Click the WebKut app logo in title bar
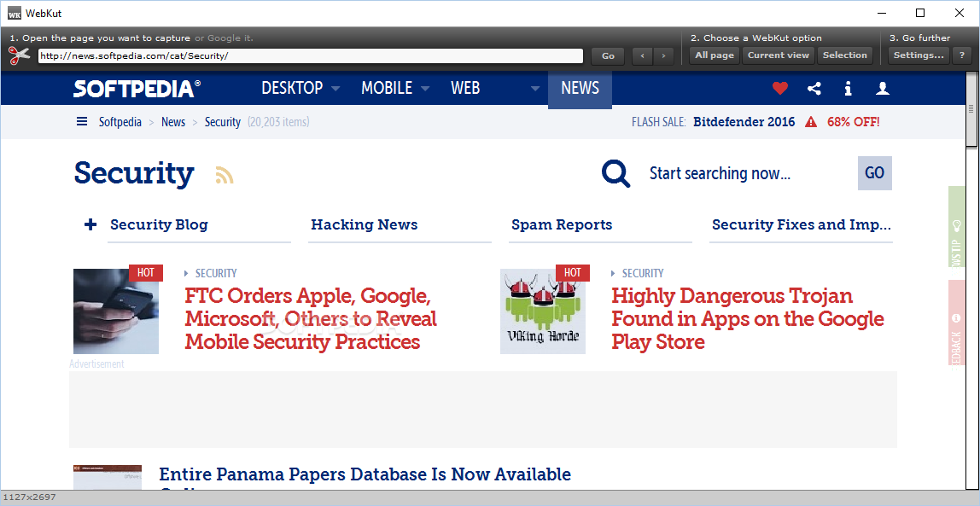The image size is (980, 506). point(14,13)
